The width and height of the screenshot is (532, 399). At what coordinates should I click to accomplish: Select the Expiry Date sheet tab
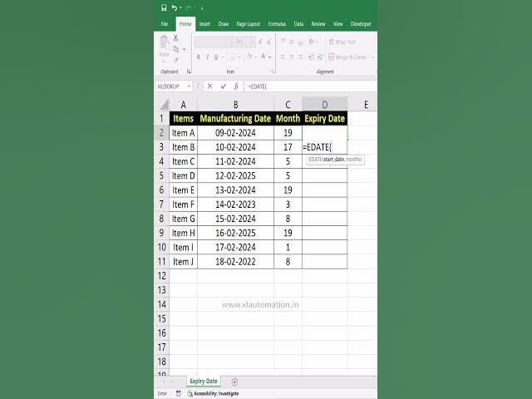[x=204, y=381]
